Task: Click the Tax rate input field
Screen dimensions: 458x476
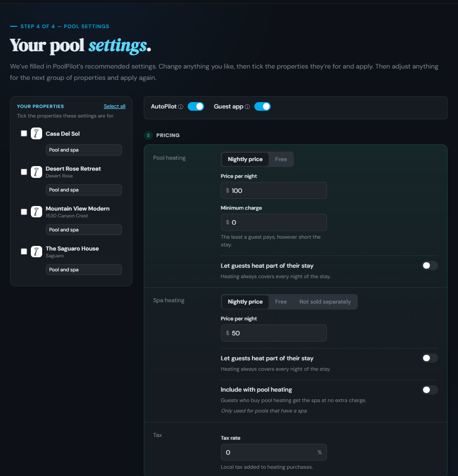Action: [x=273, y=452]
